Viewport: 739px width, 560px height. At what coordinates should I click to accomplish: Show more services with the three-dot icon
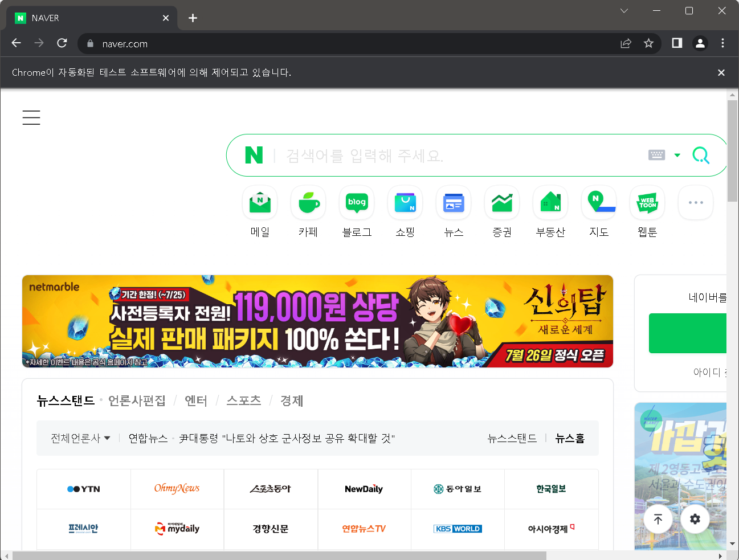pos(696,202)
